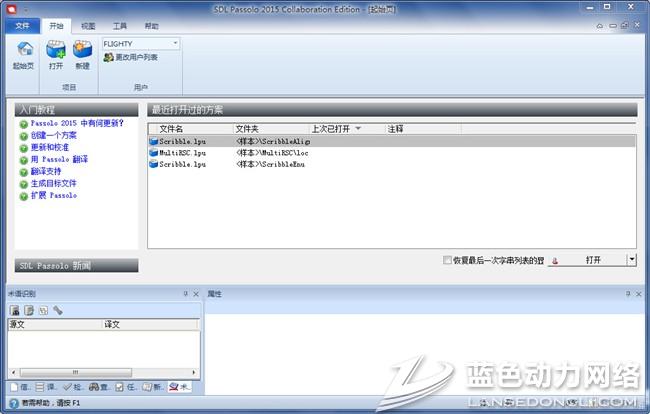Enable 恢复最后一次字串列表 checkbox
Image resolution: width=650 pixels, height=414 pixels.
pos(447,260)
